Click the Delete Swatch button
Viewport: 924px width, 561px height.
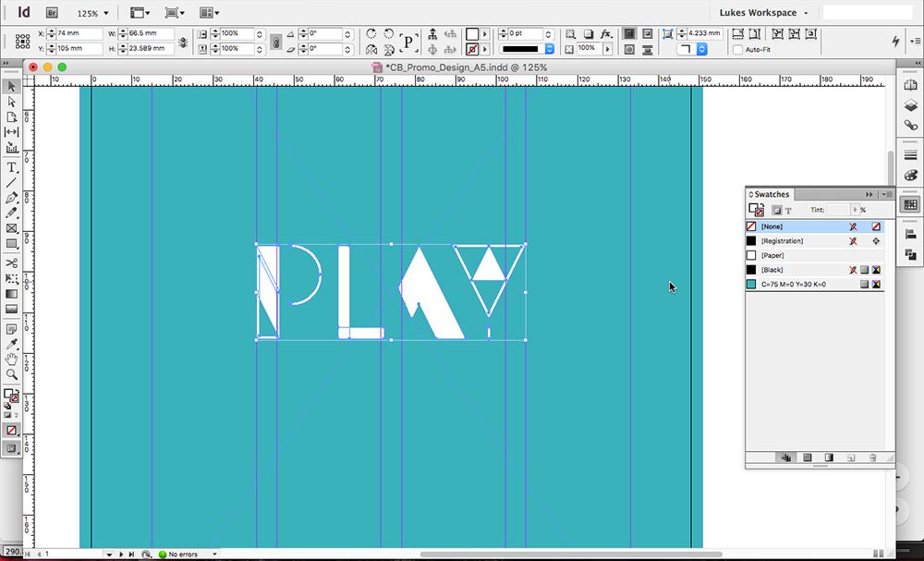pyautogui.click(x=873, y=457)
